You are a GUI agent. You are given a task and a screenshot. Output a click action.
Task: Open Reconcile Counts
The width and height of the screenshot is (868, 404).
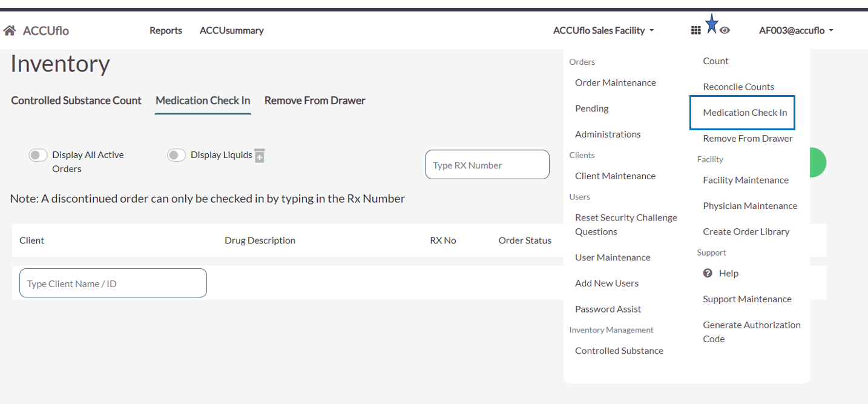tap(738, 87)
